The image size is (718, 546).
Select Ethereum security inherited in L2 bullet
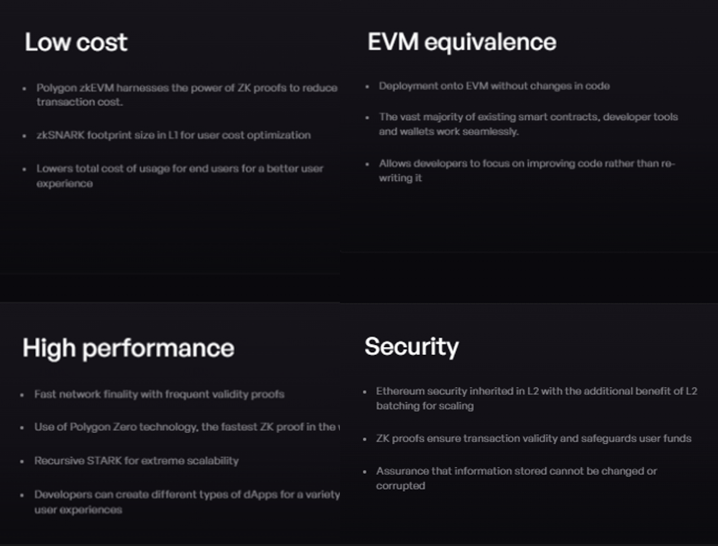tap(537, 399)
